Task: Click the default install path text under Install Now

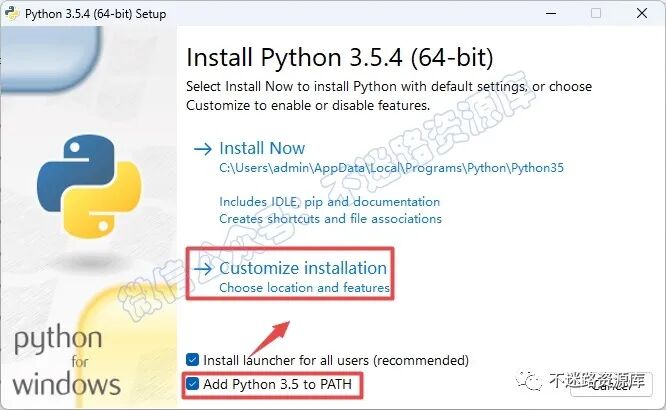Action: click(x=391, y=168)
